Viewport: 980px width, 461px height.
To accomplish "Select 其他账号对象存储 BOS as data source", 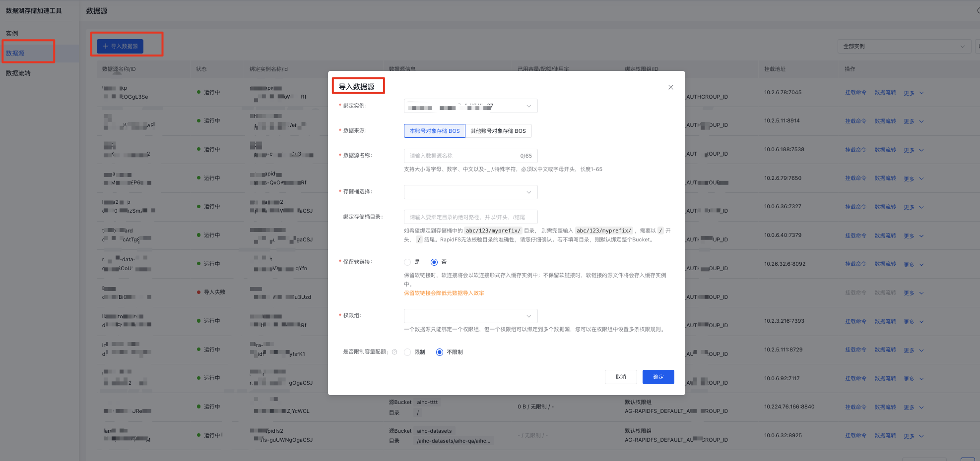I will (498, 131).
